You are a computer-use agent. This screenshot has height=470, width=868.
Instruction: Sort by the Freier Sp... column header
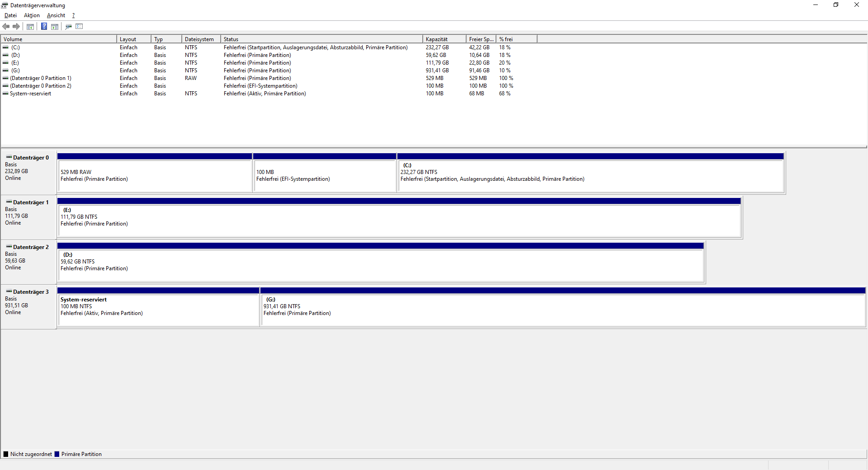tap(481, 39)
